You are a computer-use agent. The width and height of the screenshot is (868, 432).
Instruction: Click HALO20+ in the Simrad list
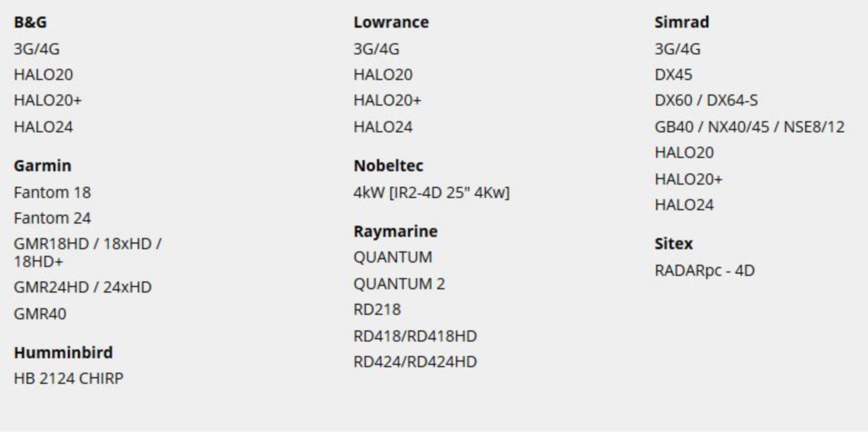(689, 179)
